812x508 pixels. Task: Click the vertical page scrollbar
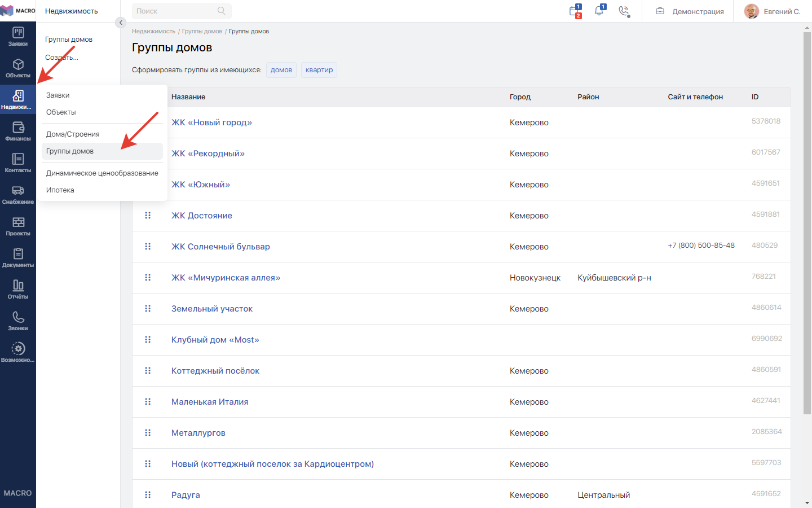click(807, 224)
